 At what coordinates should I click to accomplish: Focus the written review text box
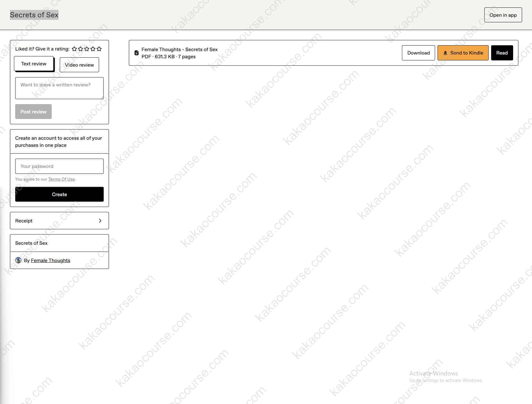(x=59, y=88)
